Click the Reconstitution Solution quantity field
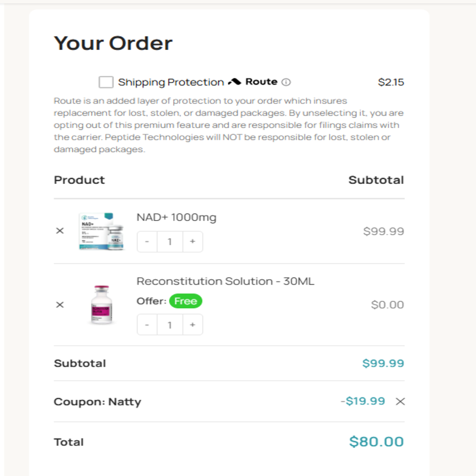This screenshot has width=476, height=476. pos(170,325)
